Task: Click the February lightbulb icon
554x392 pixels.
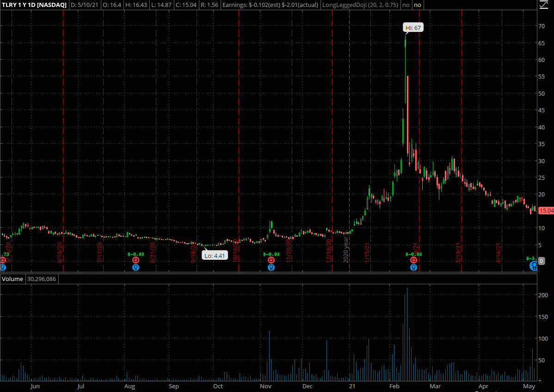Action: [x=413, y=267]
